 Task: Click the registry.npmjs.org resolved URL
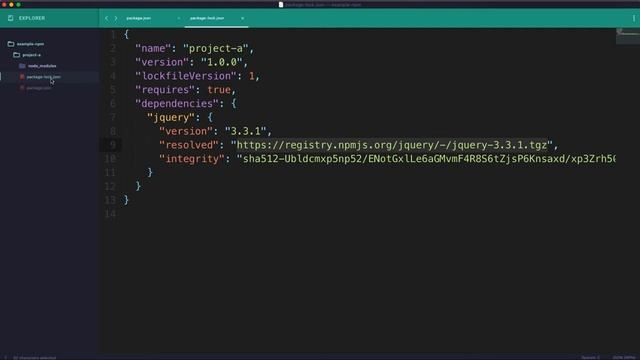point(392,145)
